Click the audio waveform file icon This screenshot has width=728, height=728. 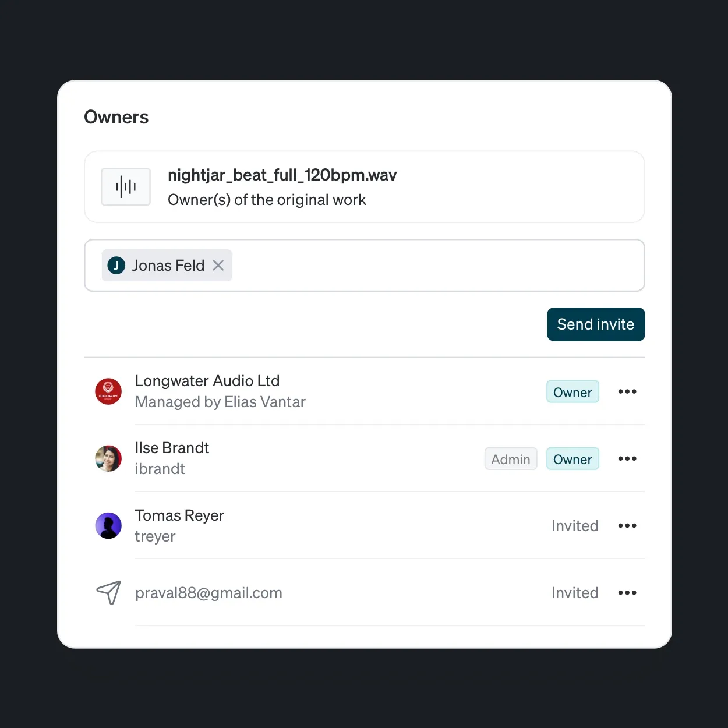click(126, 187)
